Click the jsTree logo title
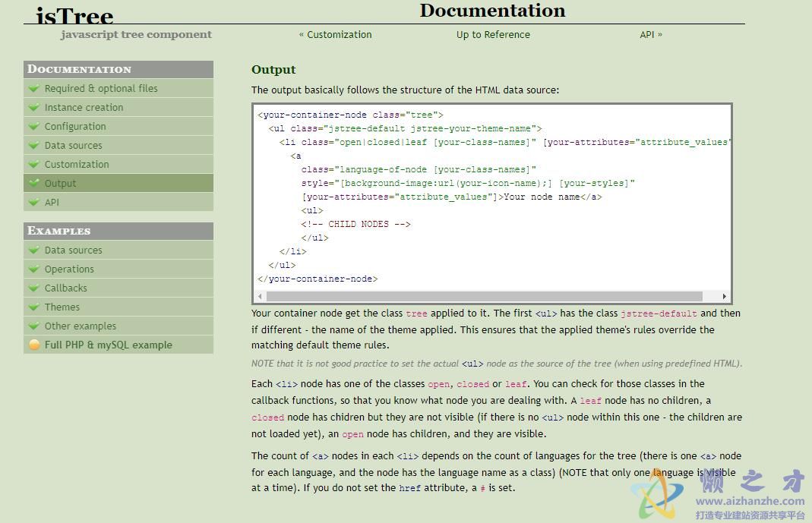 [x=75, y=15]
